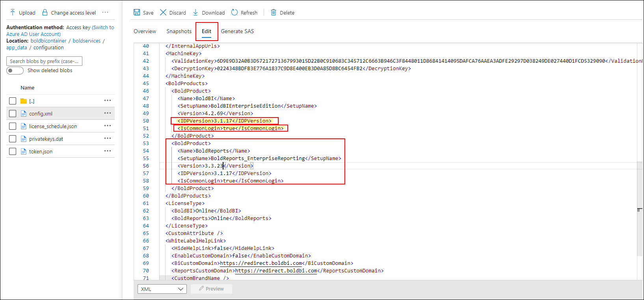Click the Upload arrow icon

[13, 13]
